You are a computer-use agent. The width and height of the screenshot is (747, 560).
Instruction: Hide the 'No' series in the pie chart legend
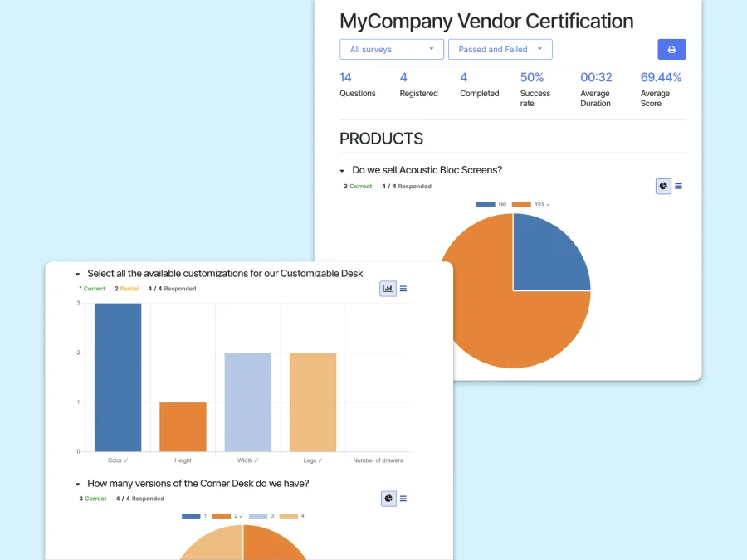pyautogui.click(x=492, y=203)
